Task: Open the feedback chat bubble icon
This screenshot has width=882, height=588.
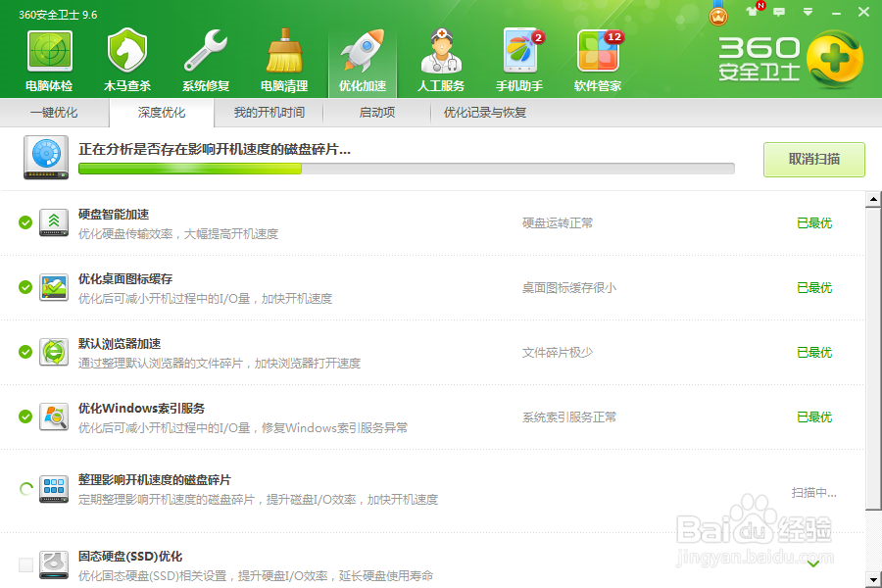Action: (x=779, y=12)
